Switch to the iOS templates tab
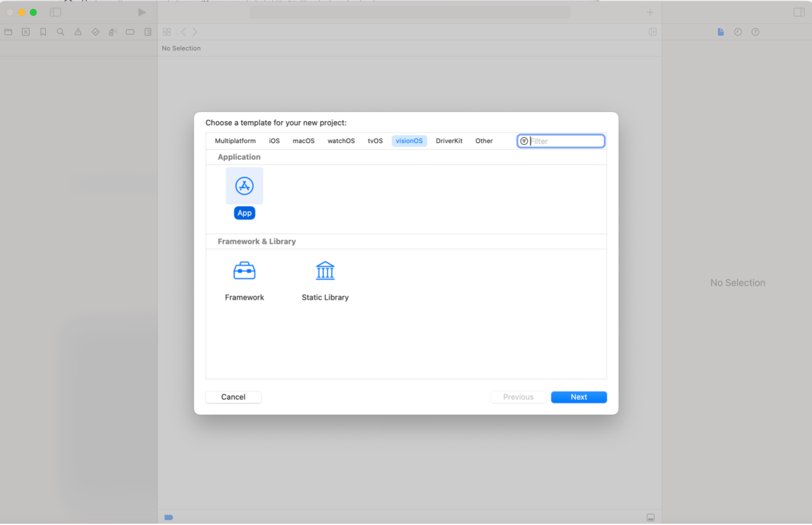The height and width of the screenshot is (525, 812). (x=274, y=141)
